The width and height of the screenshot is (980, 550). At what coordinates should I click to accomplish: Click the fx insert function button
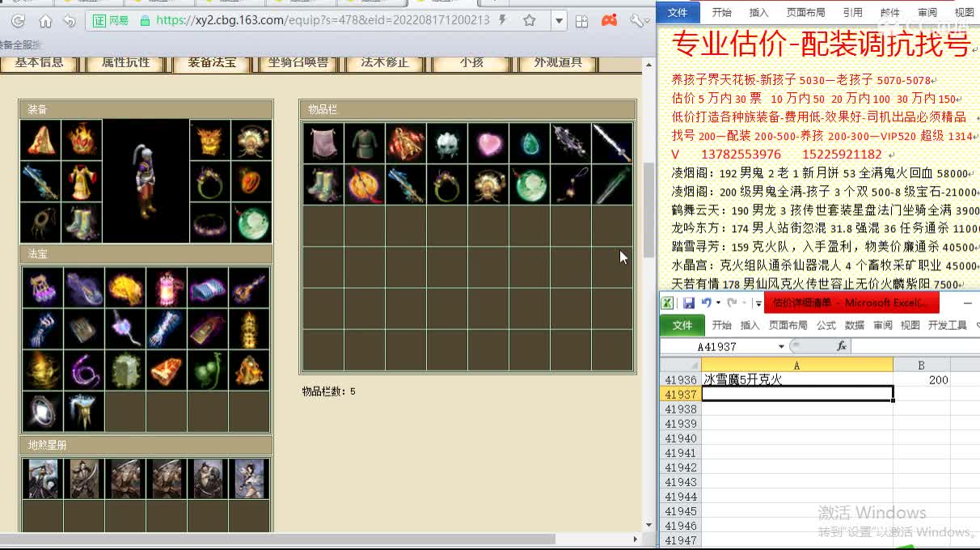pyautogui.click(x=841, y=346)
